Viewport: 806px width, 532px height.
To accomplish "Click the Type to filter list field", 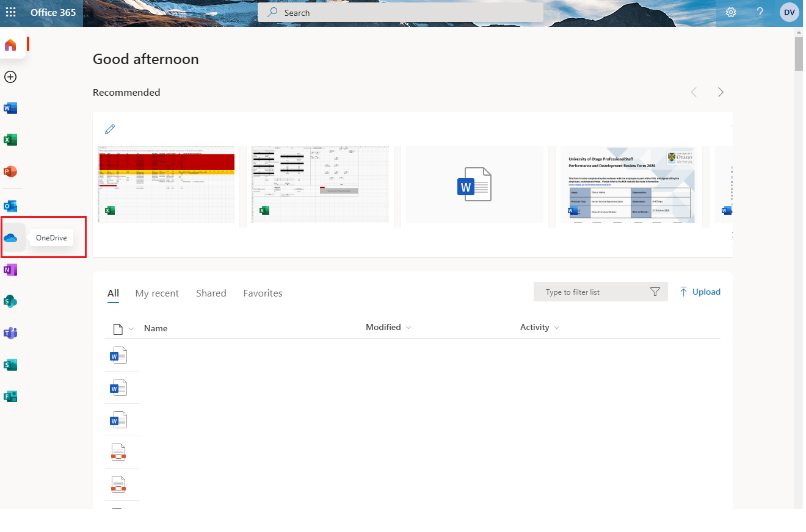I will click(x=592, y=292).
